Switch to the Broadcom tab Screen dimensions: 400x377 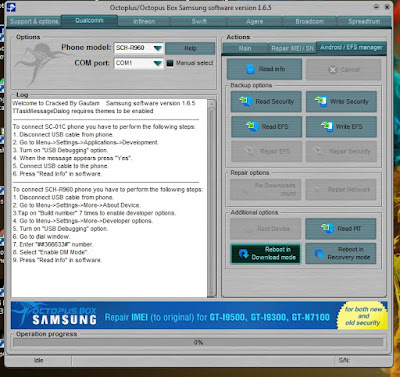click(310, 22)
